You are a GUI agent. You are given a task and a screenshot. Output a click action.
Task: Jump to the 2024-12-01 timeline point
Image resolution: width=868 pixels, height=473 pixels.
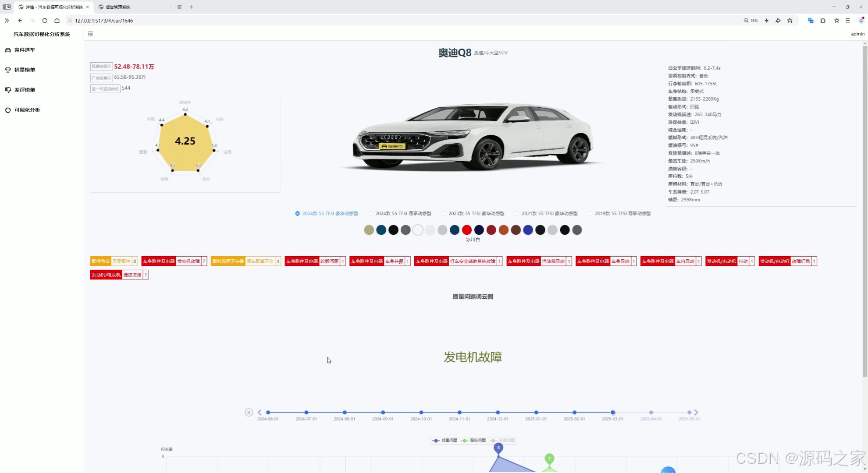coord(498,413)
